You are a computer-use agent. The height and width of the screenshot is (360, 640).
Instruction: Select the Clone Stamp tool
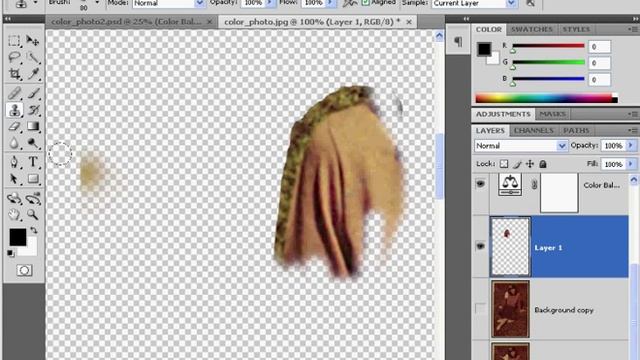tap(14, 110)
